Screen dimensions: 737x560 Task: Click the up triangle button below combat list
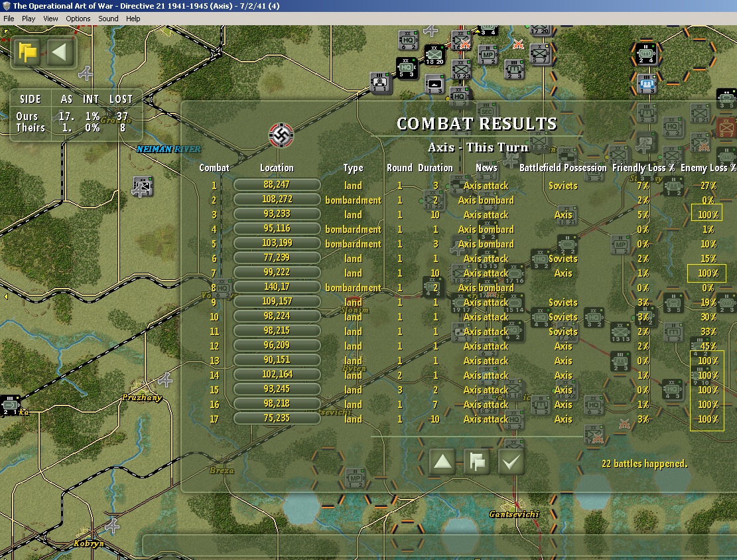tap(442, 462)
